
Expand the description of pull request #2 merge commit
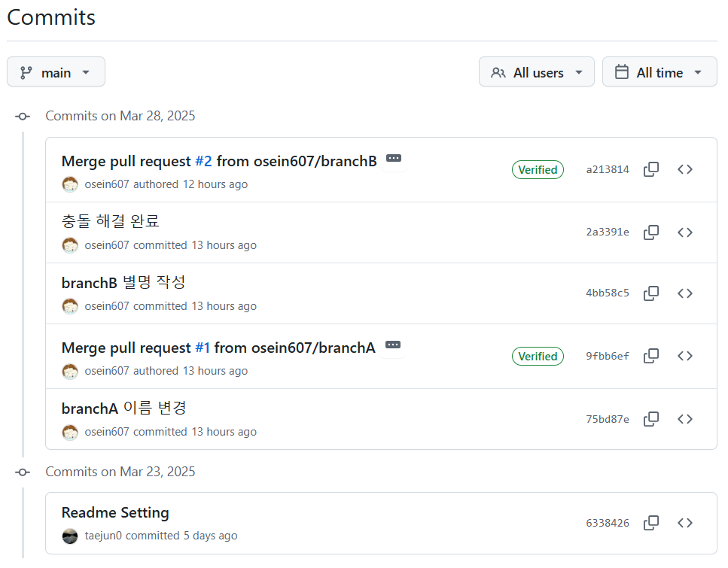coord(393,158)
